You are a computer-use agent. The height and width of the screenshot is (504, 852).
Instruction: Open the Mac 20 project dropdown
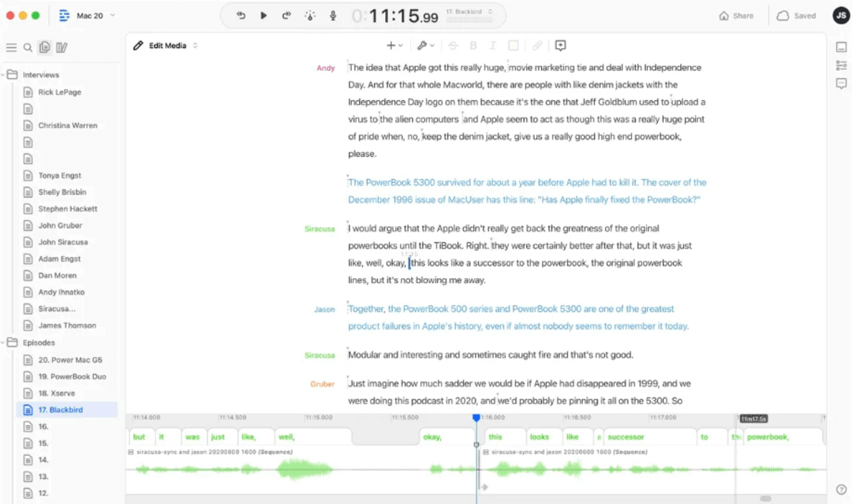(95, 16)
